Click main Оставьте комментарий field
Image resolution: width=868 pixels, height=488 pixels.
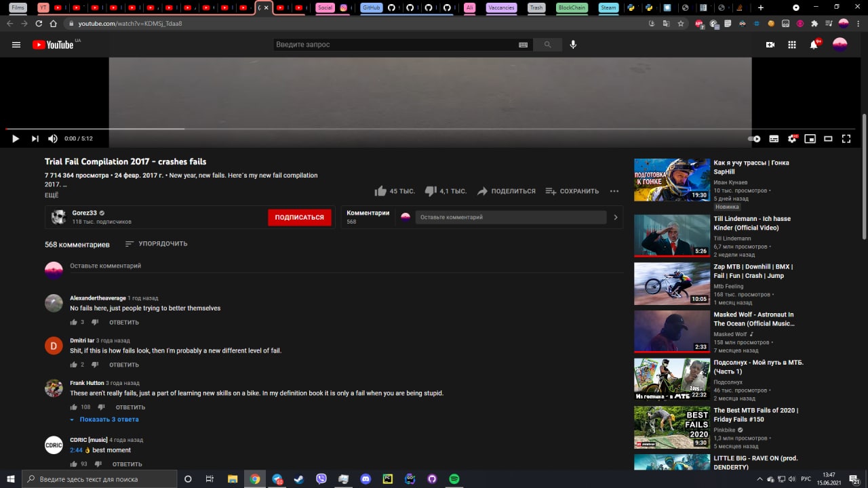coord(346,266)
